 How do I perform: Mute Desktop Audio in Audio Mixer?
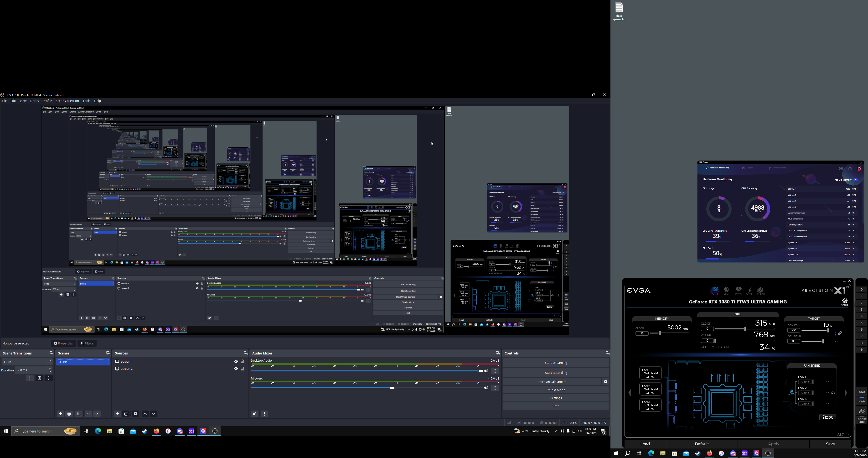coord(486,371)
